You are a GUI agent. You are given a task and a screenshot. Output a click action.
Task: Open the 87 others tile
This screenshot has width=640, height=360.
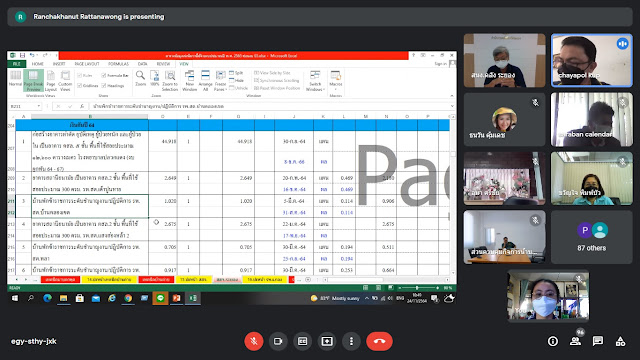pos(592,237)
